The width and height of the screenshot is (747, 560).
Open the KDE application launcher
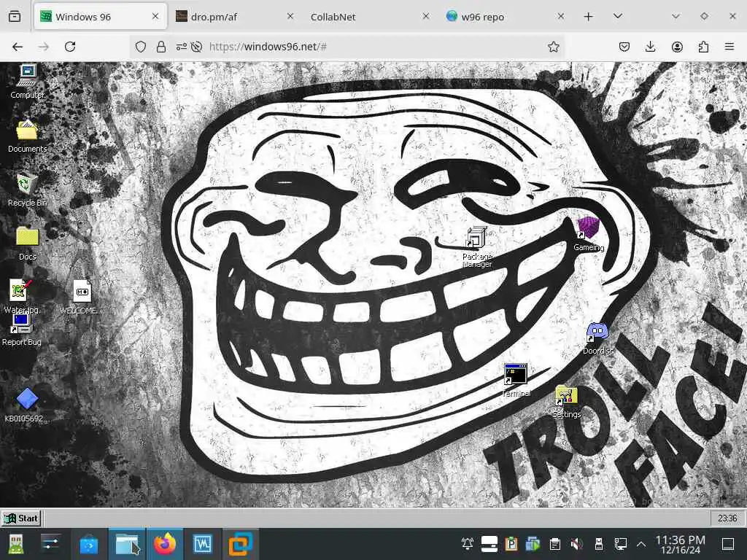(15, 544)
